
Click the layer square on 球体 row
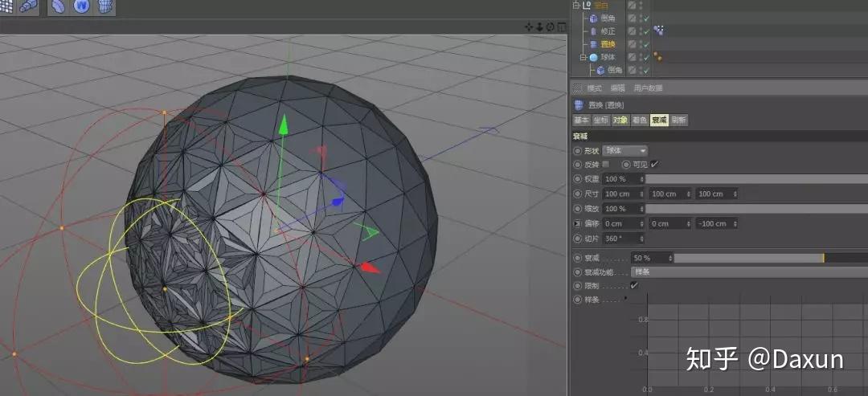(632, 57)
